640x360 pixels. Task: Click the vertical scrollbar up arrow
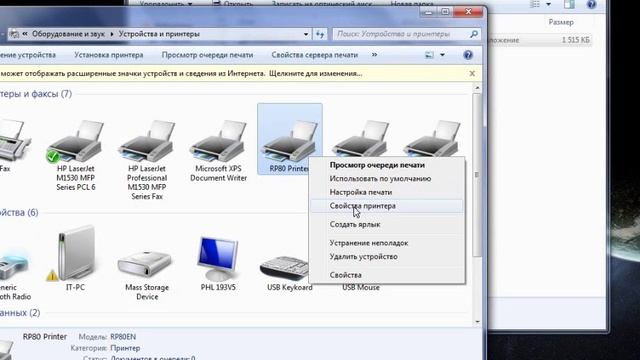point(477,88)
